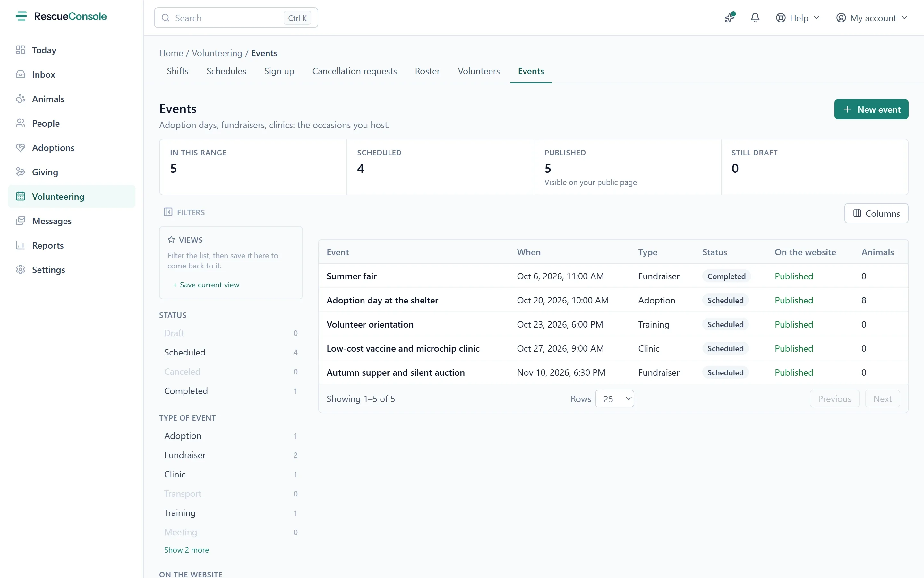This screenshot has height=578, width=924.
Task: Click the star icon beside Views
Action: [x=171, y=240]
